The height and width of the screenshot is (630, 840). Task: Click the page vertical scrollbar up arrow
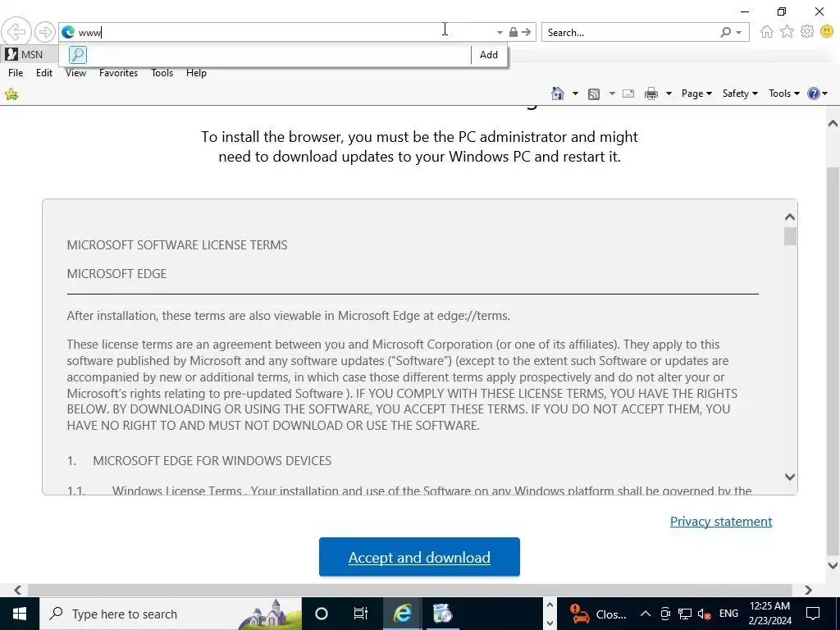833,124
